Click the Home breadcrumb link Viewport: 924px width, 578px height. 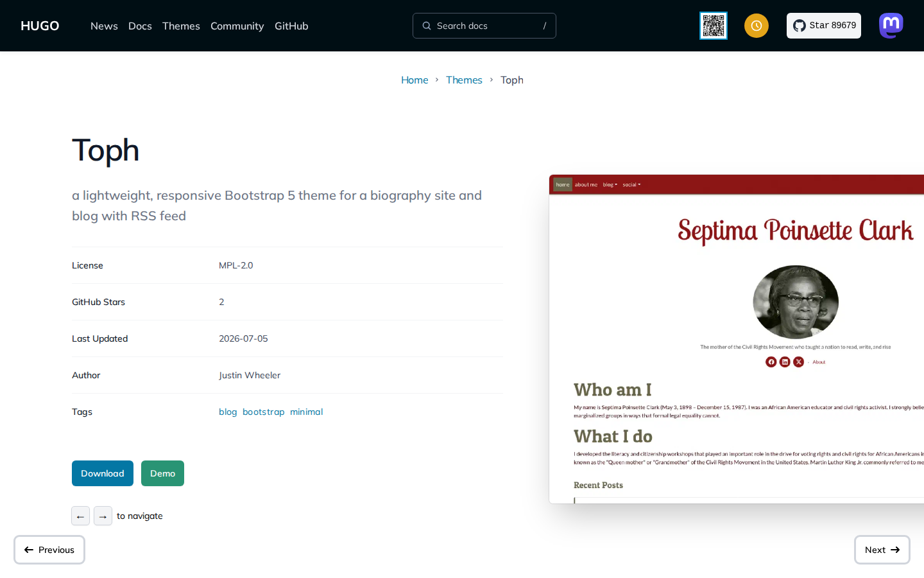(x=415, y=80)
